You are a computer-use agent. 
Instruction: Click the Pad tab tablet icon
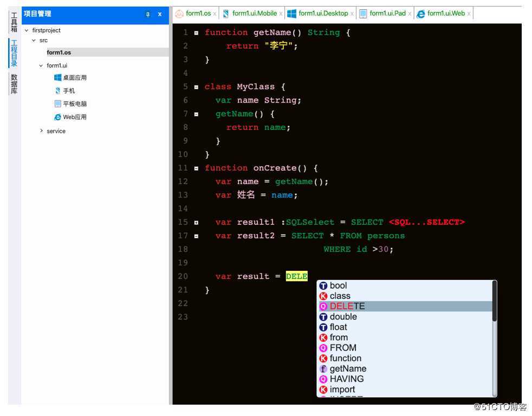tap(363, 14)
